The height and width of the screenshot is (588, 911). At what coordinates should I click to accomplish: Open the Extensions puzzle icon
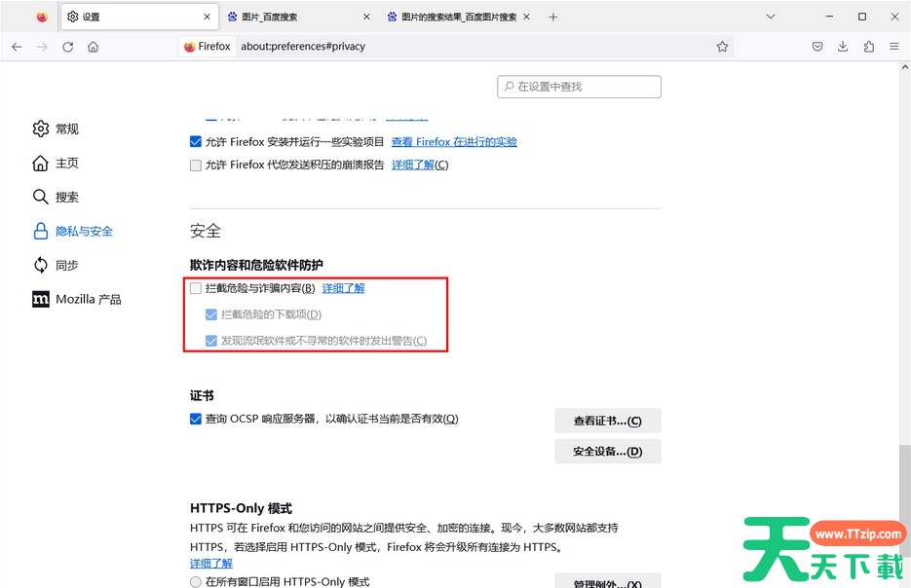868,47
